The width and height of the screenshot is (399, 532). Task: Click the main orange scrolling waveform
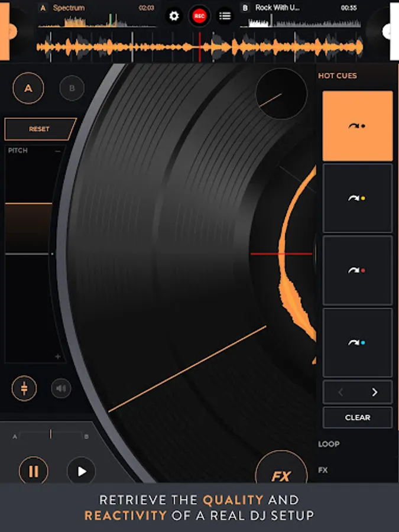[x=200, y=47]
